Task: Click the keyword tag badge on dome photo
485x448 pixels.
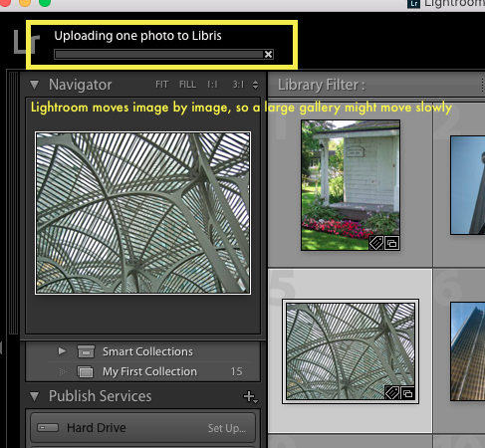Action: (392, 393)
